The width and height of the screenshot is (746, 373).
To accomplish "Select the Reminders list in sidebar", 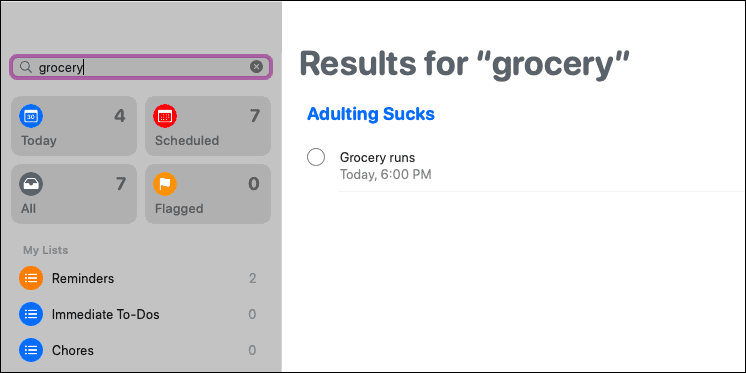I will click(140, 278).
